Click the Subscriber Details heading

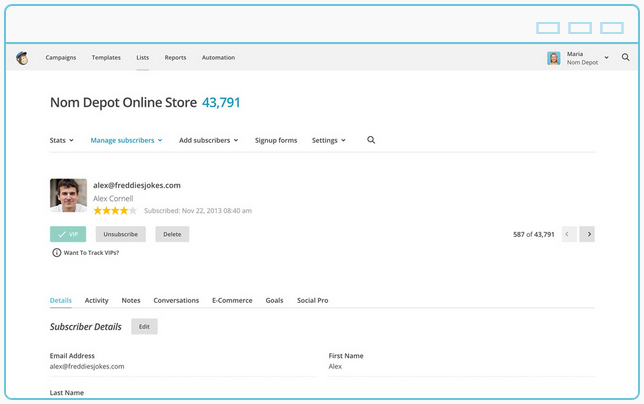coord(86,327)
